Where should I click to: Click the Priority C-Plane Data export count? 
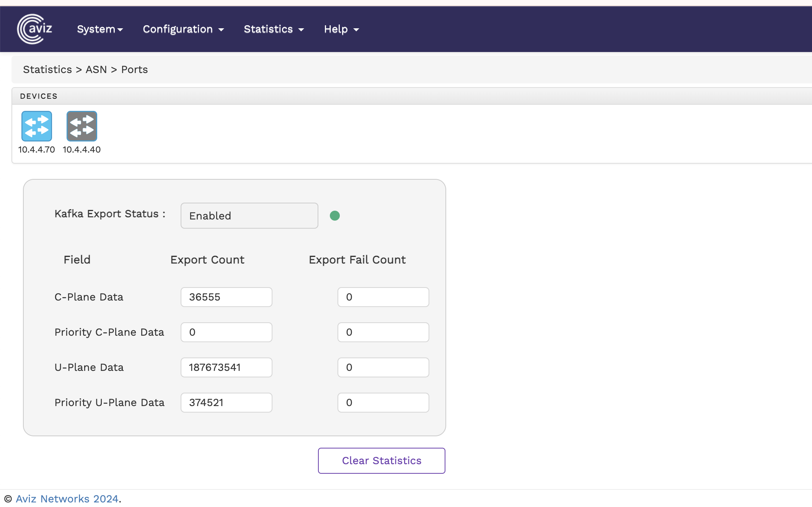(x=226, y=332)
